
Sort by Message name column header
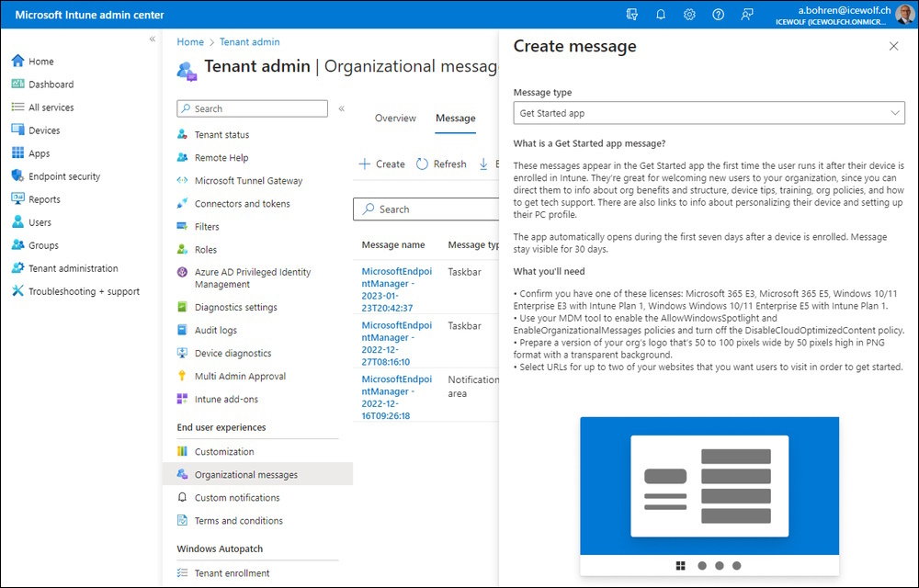point(393,244)
